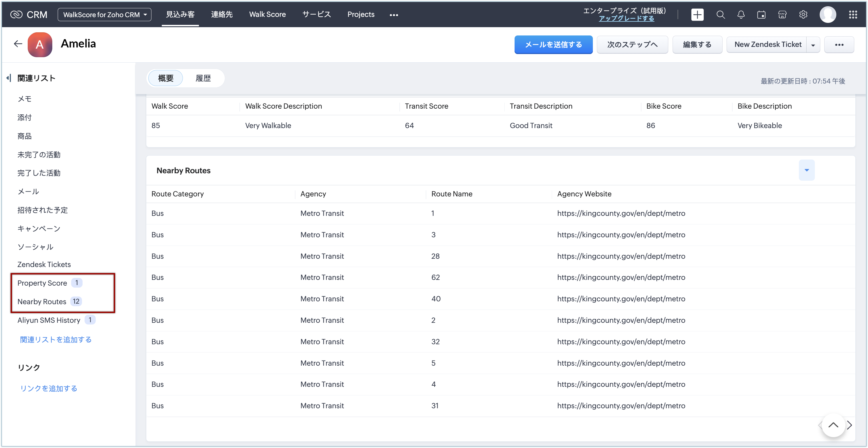Open the notifications bell icon
Screen dimensions: 868x448
(741, 15)
